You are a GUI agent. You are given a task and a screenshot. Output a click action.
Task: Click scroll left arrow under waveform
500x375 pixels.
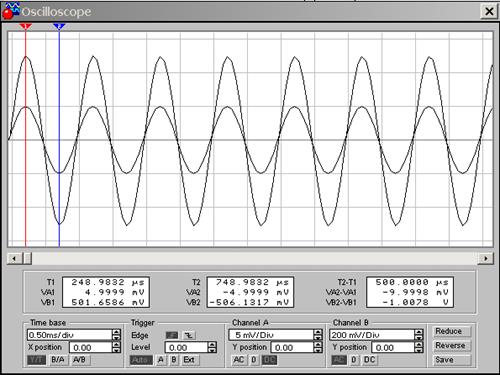coord(14,258)
